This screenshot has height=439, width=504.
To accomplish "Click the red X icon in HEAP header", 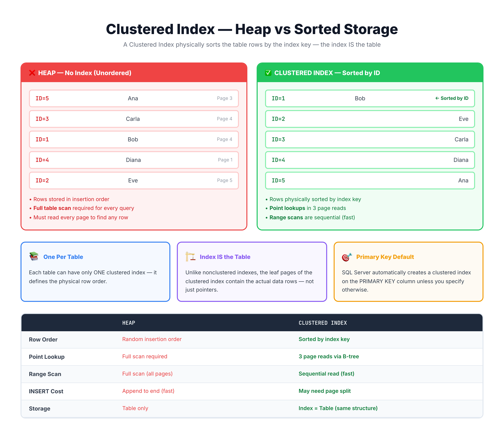I will 32,73.
